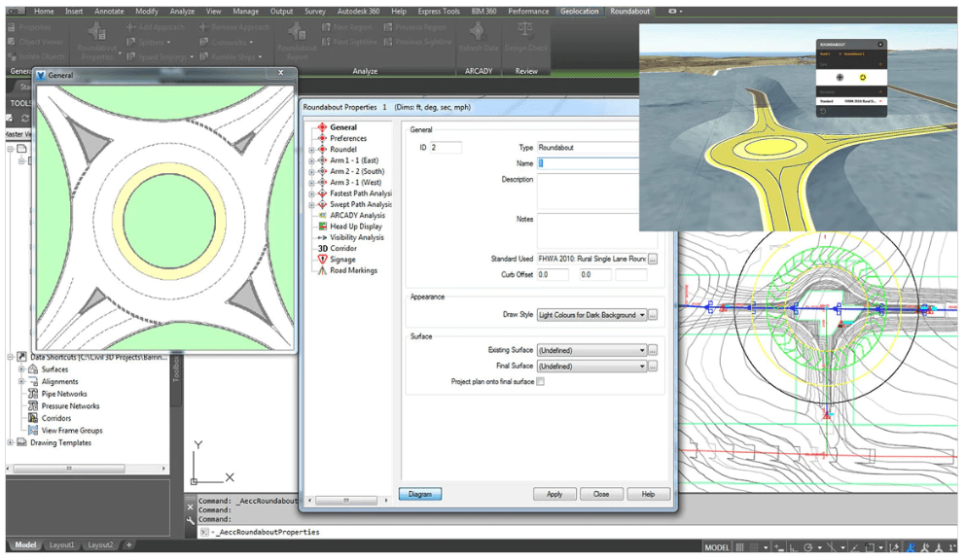966x560 pixels.
Task: Click the dialog tree horizontal scrollbar
Action: click(x=348, y=501)
